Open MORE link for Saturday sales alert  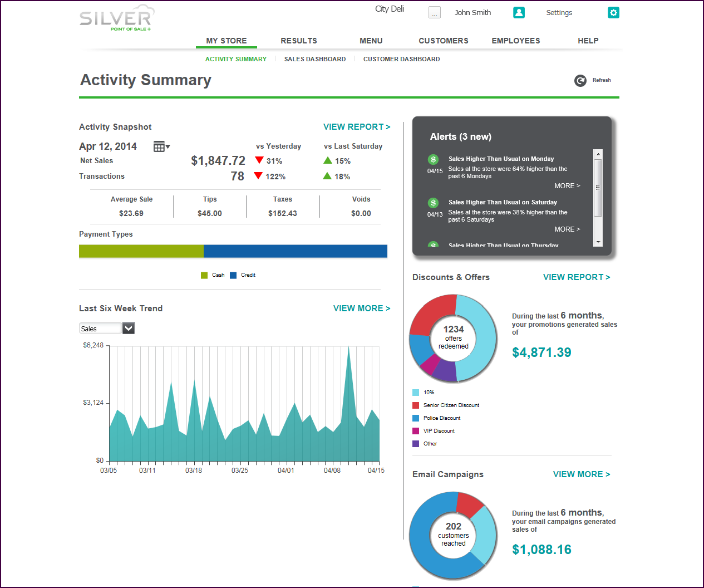pos(567,229)
